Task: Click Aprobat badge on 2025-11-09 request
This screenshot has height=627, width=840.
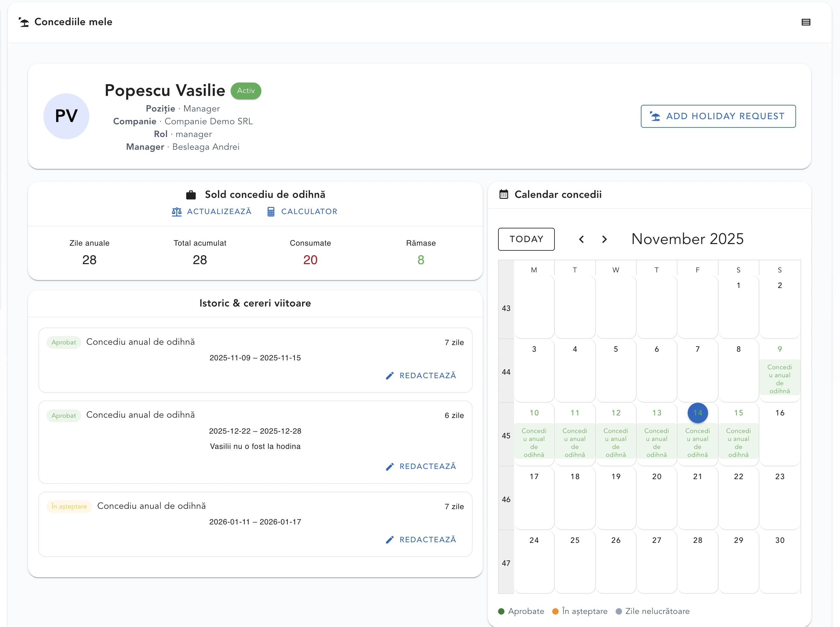Action: click(x=64, y=342)
